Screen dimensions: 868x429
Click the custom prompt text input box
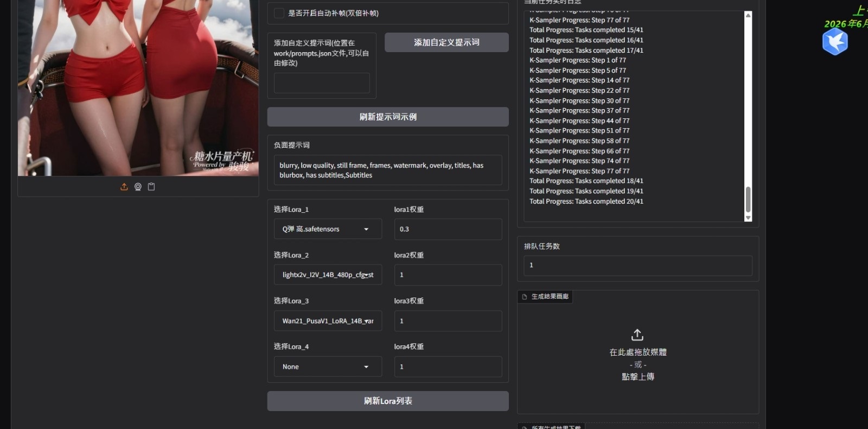(x=322, y=83)
